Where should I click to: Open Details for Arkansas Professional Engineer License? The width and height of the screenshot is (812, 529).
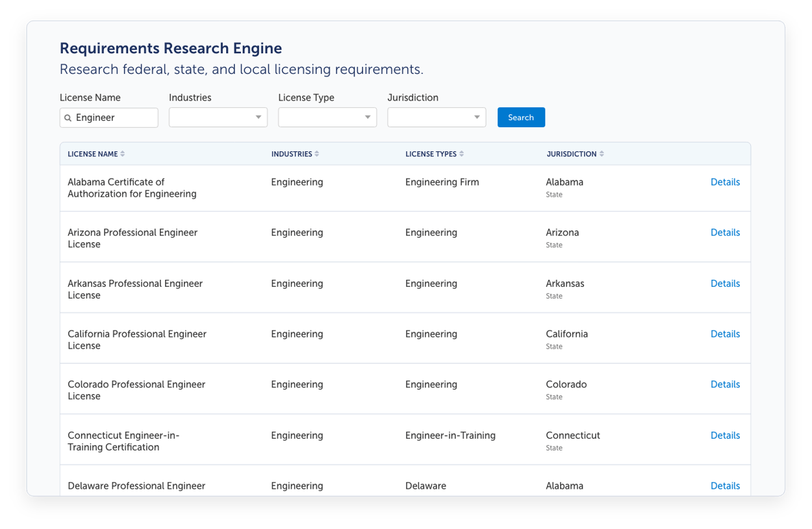tap(725, 283)
